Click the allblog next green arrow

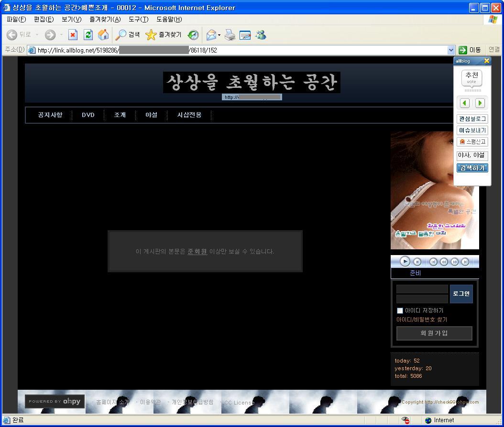[x=480, y=103]
